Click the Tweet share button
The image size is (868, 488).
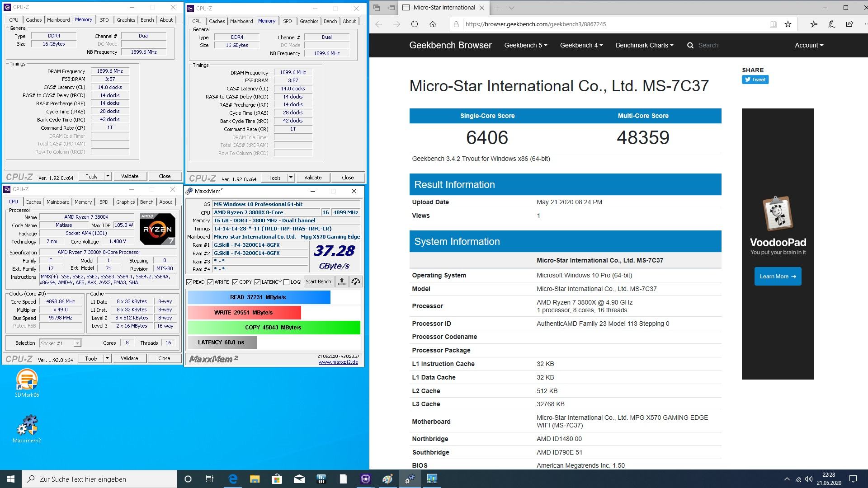(x=755, y=80)
